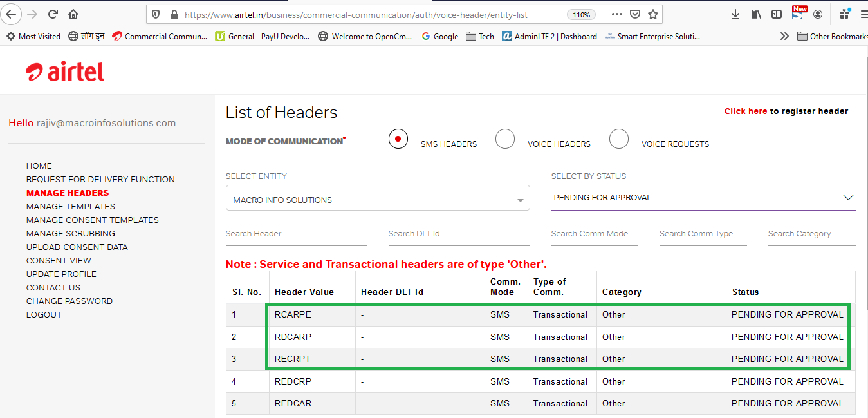Click header value REDCRP
Viewport: 868px width, 418px height.
[x=293, y=381]
